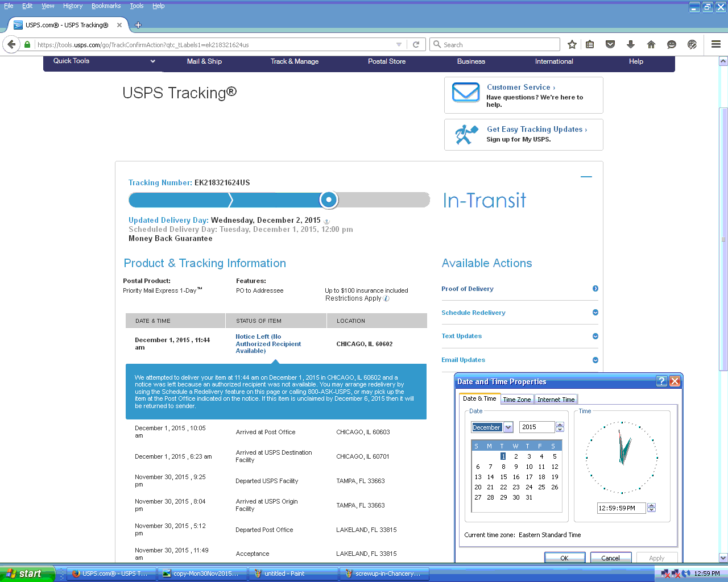Reload the USPS tracking page

click(416, 44)
